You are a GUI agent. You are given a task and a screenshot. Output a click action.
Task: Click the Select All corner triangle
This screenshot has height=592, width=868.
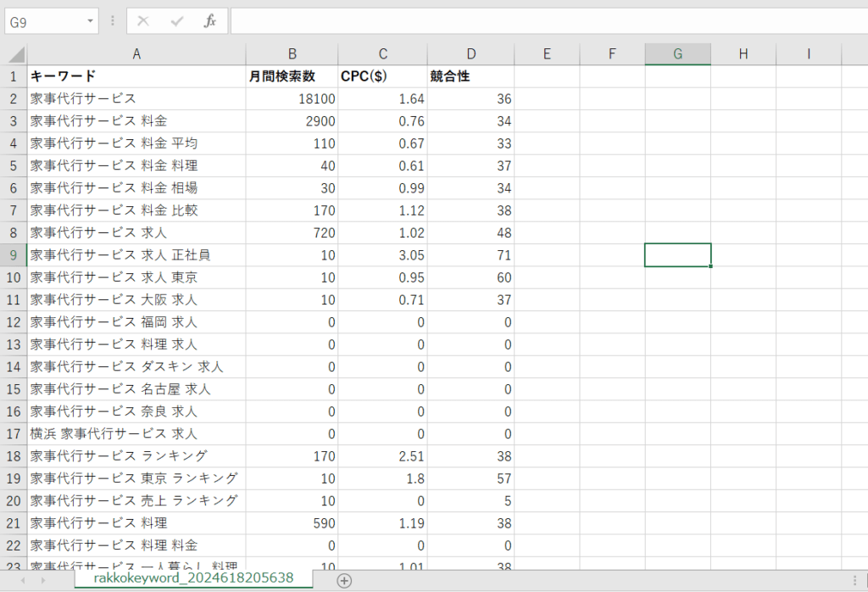click(15, 54)
